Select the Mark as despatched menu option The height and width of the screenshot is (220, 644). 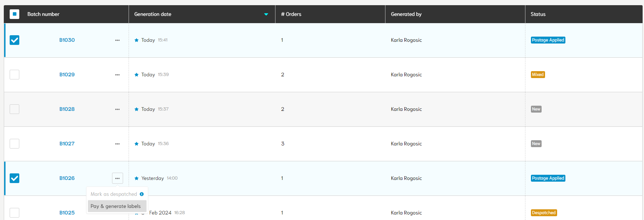(114, 194)
